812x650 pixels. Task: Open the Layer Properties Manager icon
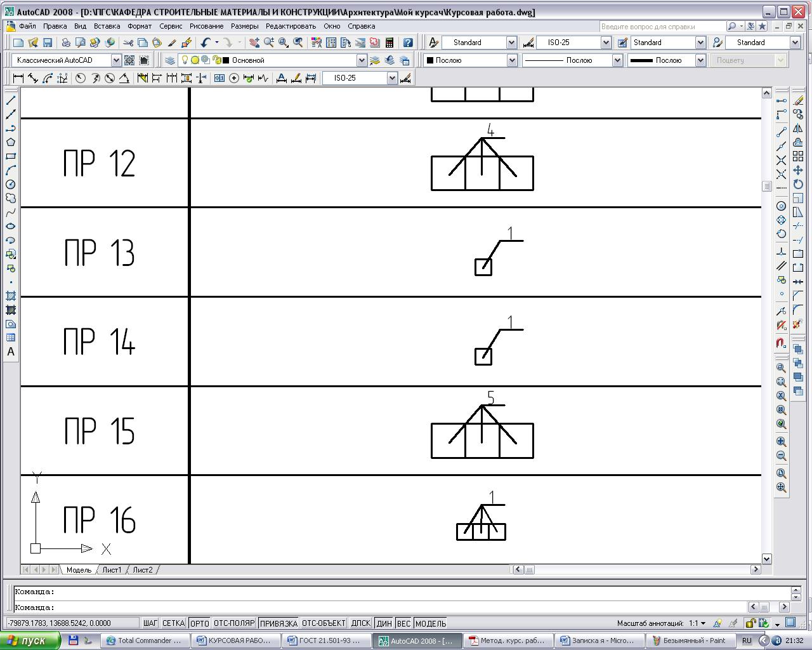[170, 60]
